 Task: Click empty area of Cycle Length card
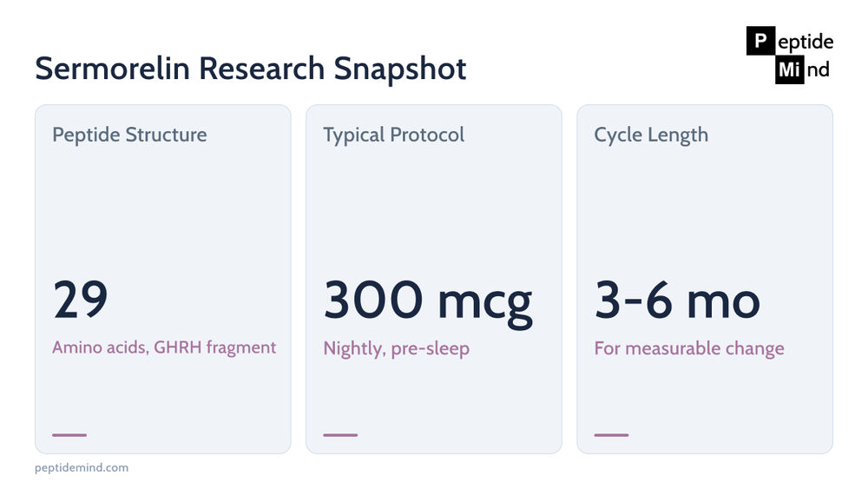click(x=705, y=210)
